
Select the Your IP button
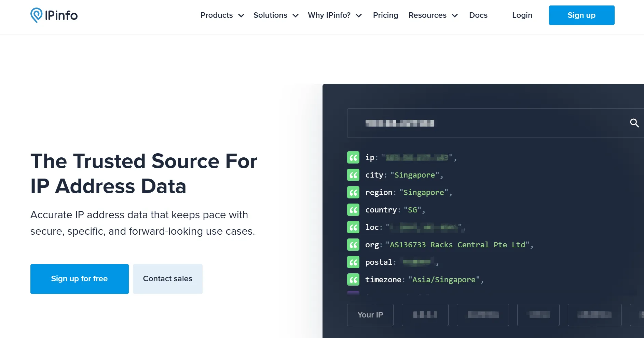pos(370,315)
